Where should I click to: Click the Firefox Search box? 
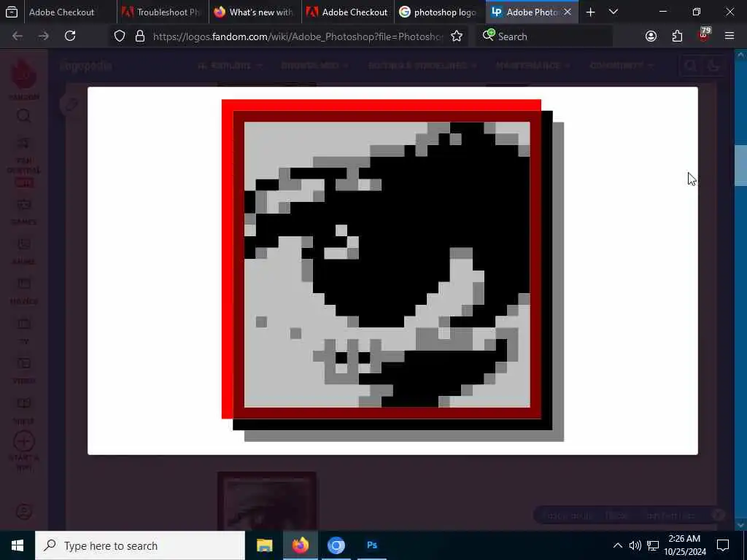pos(544,36)
